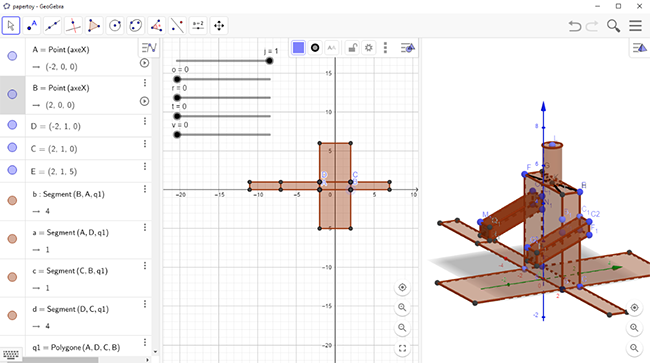The image size is (650, 363).
Task: Open the label style AA button
Action: click(x=332, y=48)
